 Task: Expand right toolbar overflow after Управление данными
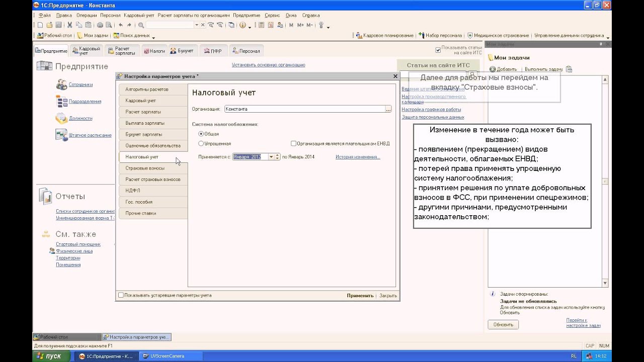pos(608,37)
